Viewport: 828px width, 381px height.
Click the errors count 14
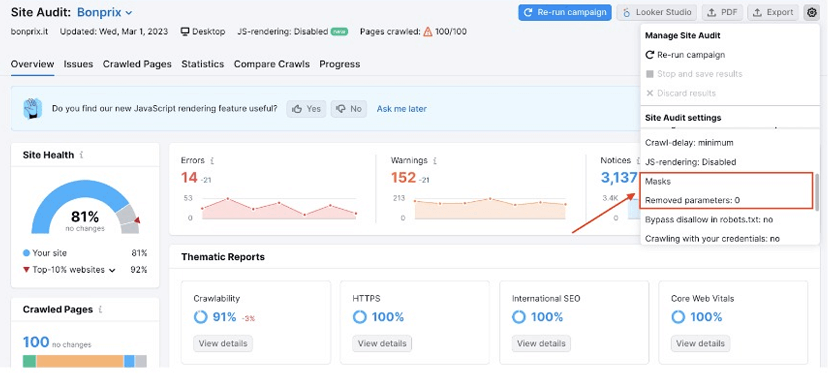pyautogui.click(x=189, y=178)
